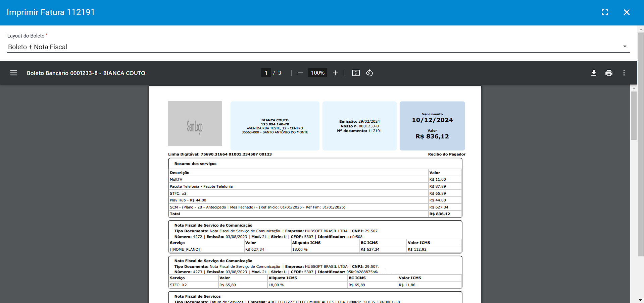
Task: Print the boleto document
Action: point(609,73)
